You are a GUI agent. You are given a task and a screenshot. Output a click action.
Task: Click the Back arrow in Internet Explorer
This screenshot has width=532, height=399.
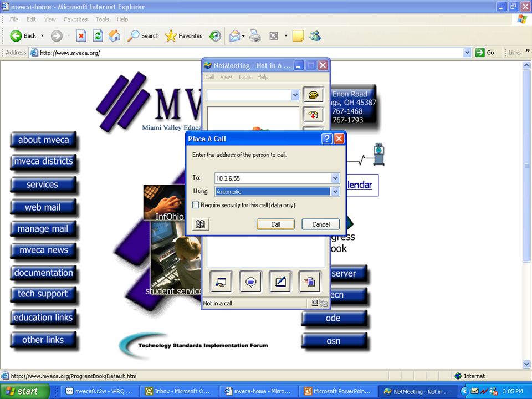point(16,35)
